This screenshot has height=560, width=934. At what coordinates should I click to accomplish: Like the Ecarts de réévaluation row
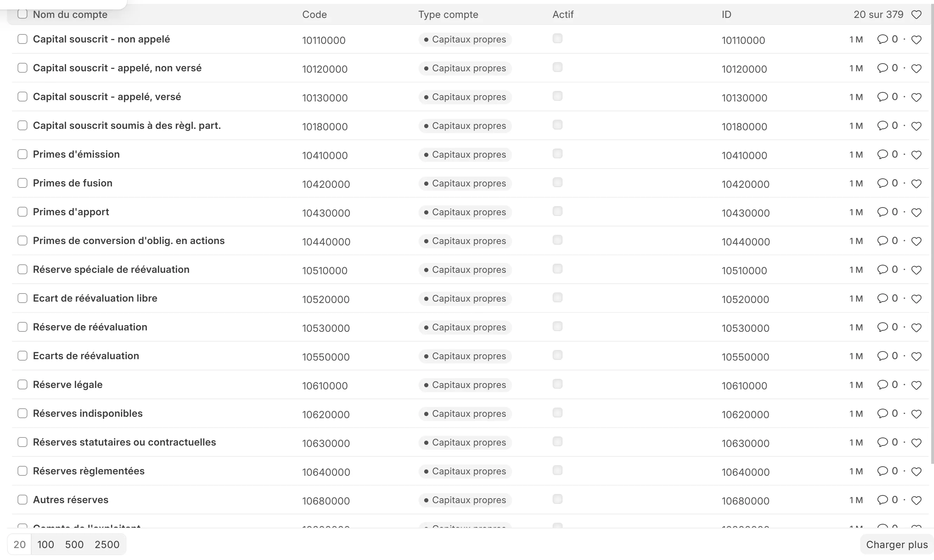(x=916, y=356)
